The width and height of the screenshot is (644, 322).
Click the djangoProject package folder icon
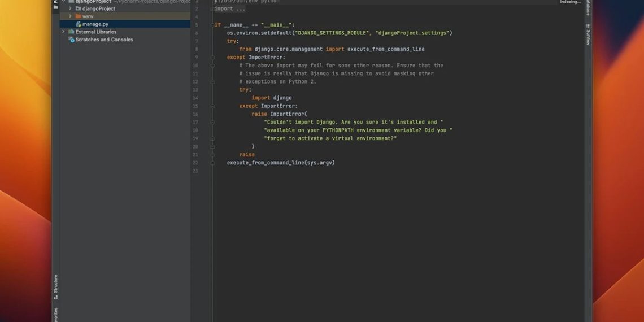pyautogui.click(x=78, y=9)
